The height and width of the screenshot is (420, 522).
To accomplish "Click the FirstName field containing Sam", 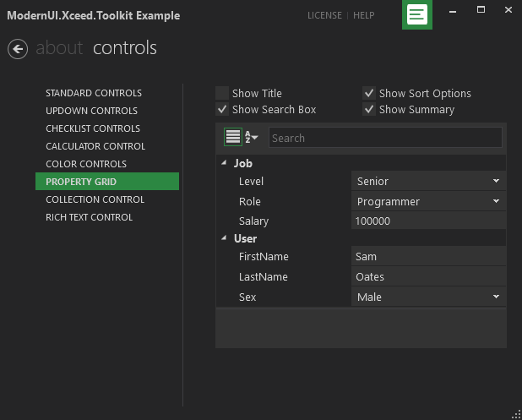I will point(428,256).
